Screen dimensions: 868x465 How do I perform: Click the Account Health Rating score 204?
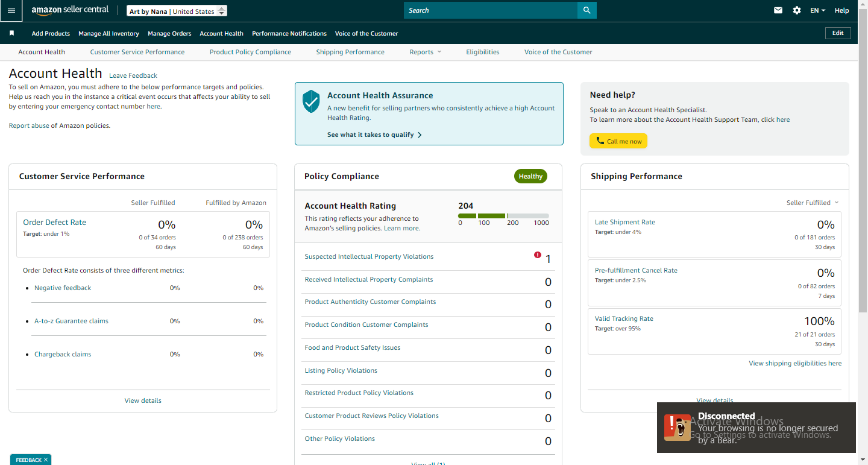click(x=466, y=206)
